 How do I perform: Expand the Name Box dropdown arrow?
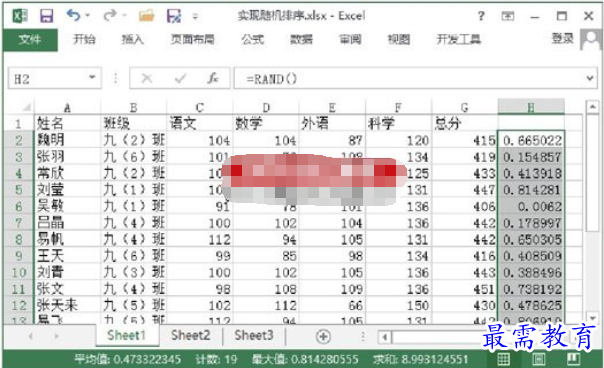click(x=92, y=77)
